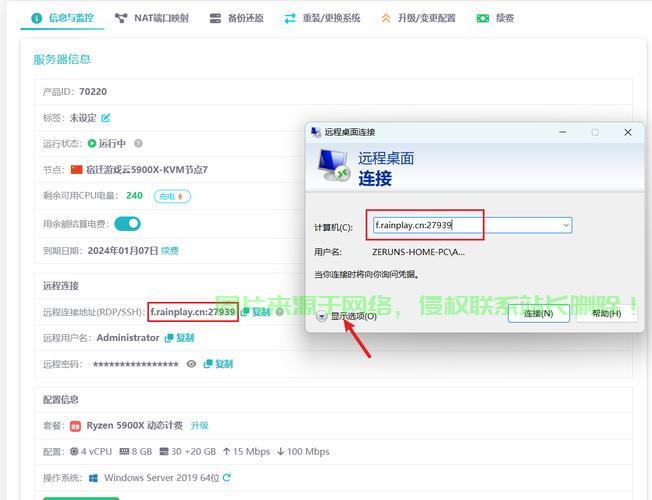Reveal remote password with eye icon
Viewport: 652px width, 500px height.
191,364
